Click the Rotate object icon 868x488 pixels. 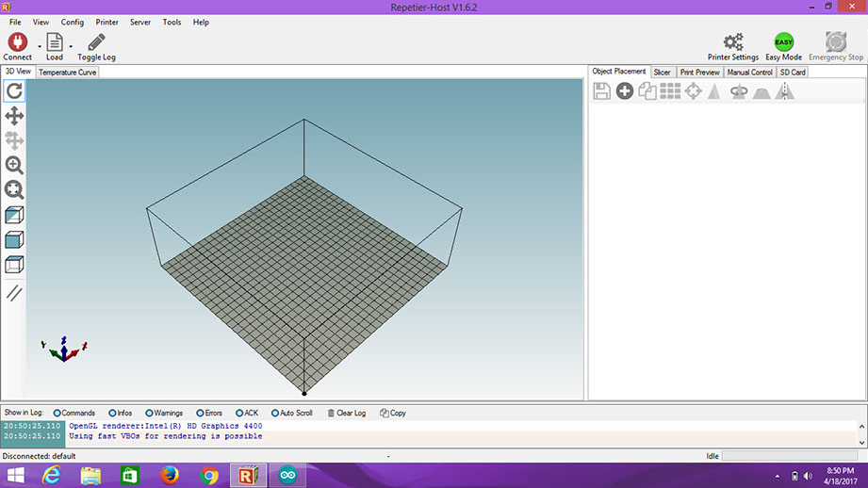739,91
